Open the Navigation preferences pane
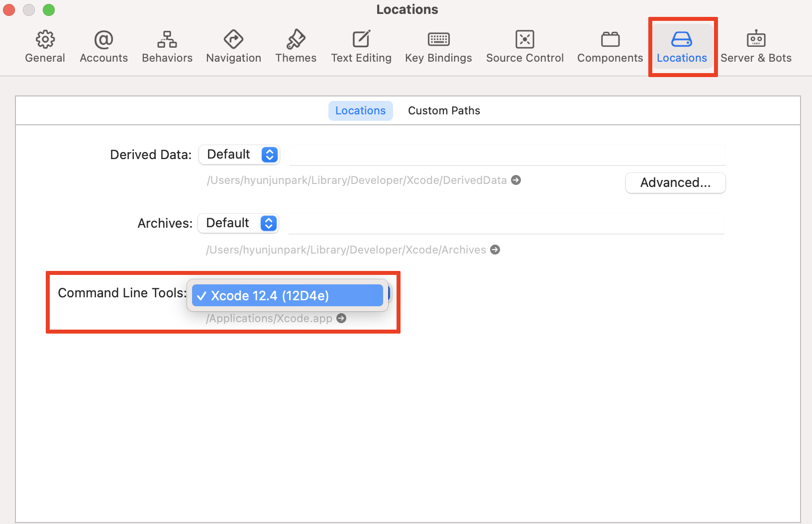This screenshot has width=812, height=524. point(233,47)
